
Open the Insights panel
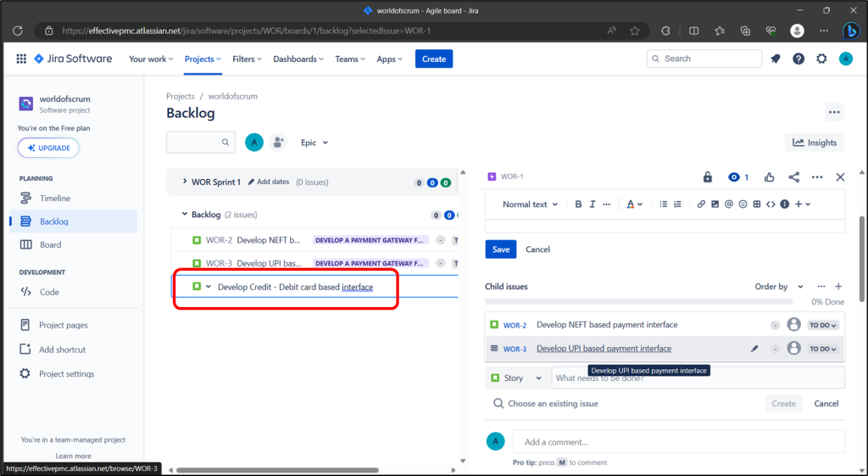(x=815, y=143)
